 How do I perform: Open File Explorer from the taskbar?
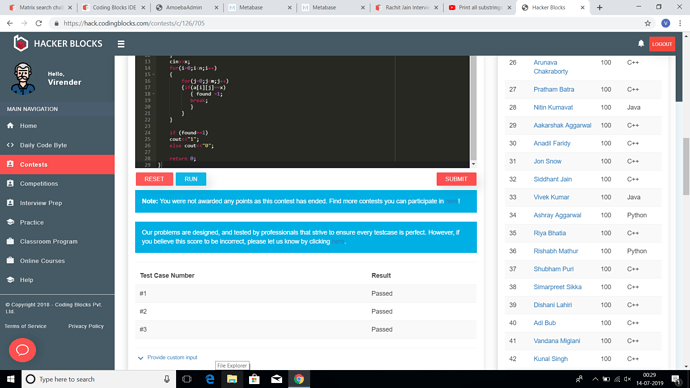232,379
